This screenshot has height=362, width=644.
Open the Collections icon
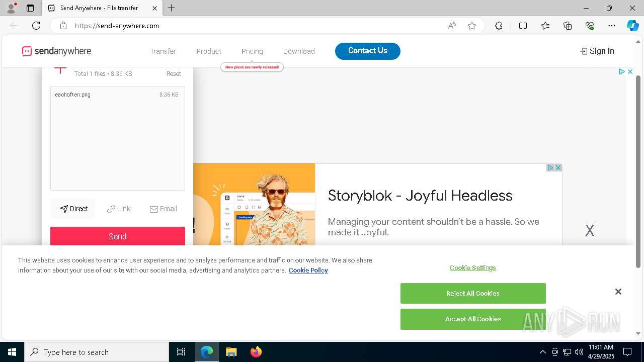tap(568, 26)
